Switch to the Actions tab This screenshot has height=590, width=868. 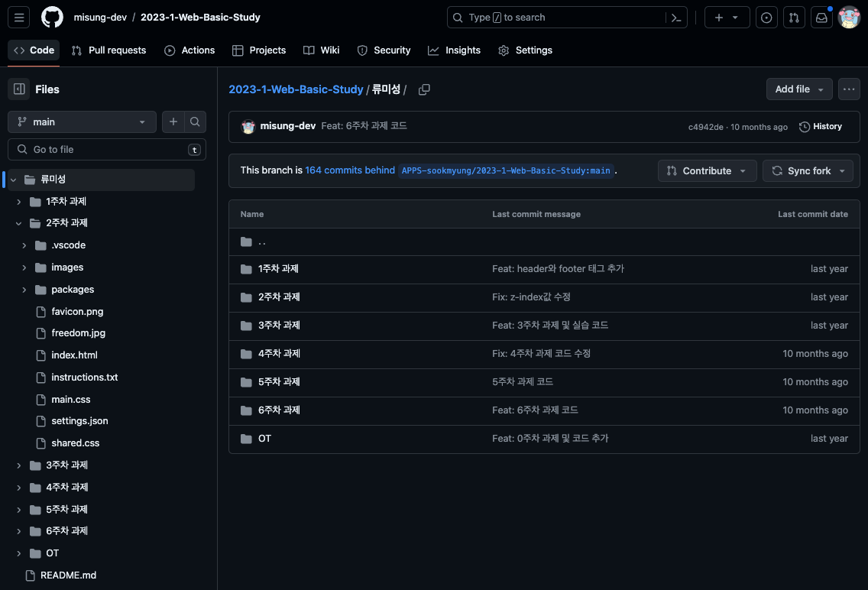pos(189,50)
